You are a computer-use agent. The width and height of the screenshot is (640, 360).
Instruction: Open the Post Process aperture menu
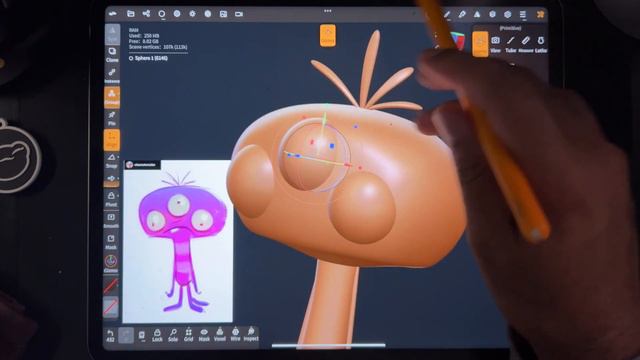point(208,14)
